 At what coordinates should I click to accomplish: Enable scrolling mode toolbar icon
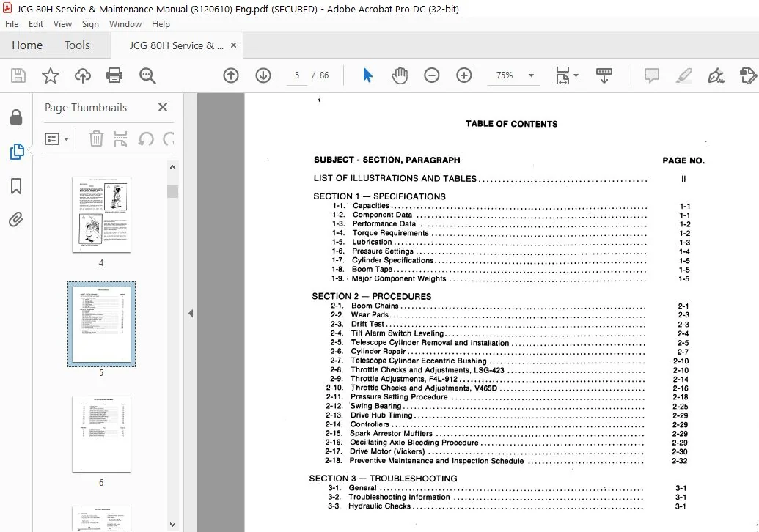pos(604,75)
